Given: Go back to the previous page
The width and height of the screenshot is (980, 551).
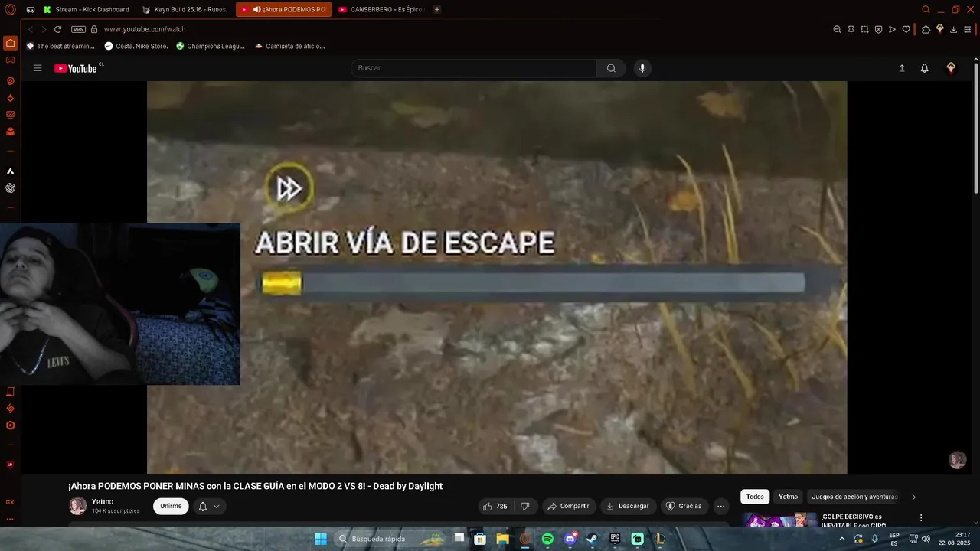Looking at the screenshot, I should click(x=30, y=29).
